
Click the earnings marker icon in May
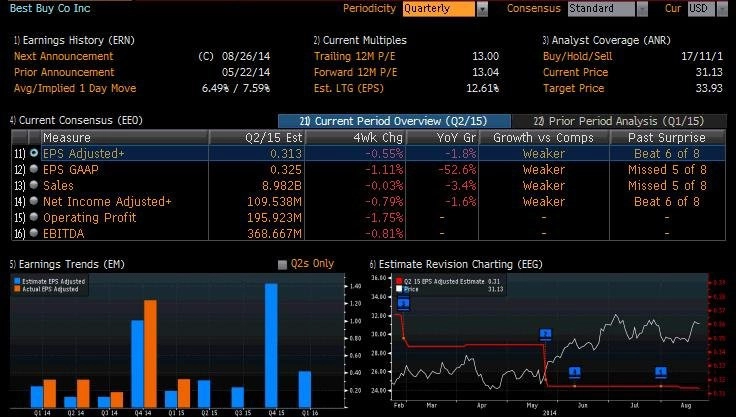(x=545, y=334)
